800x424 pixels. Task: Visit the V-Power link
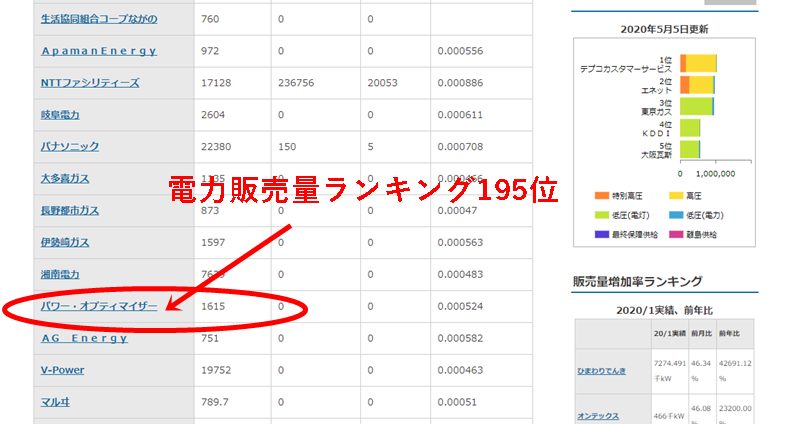tap(62, 370)
